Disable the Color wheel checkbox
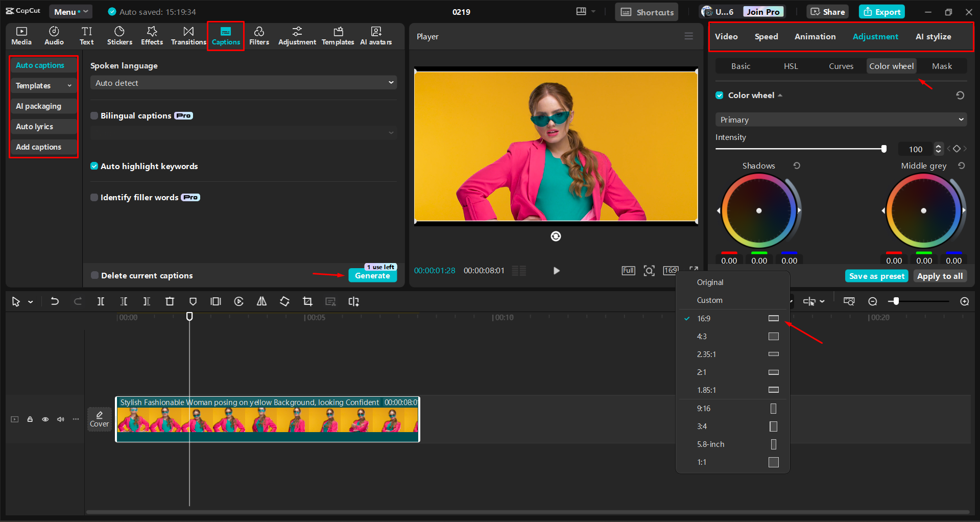 (x=720, y=95)
